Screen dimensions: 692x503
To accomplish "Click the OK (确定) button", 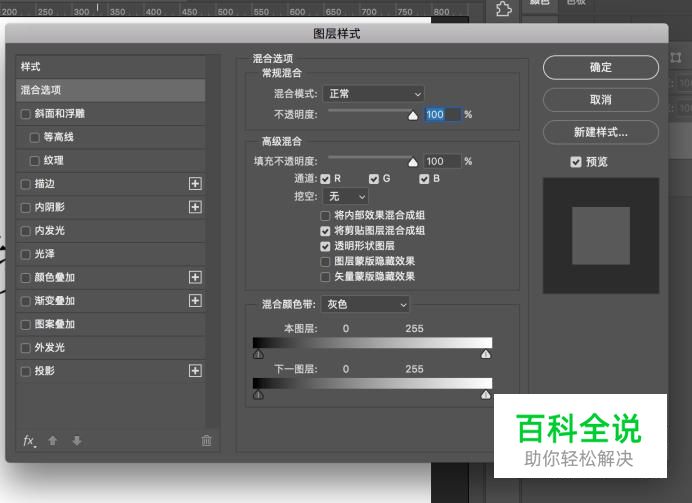I will 601,68.
